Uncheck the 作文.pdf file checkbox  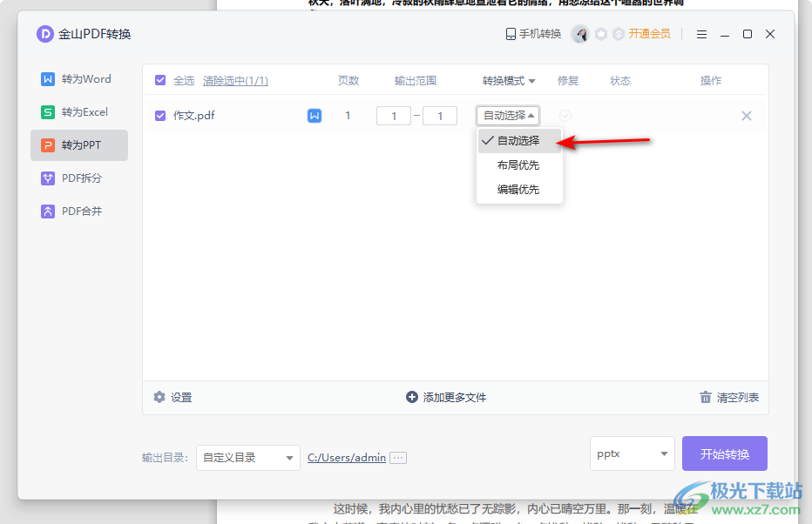[160, 116]
